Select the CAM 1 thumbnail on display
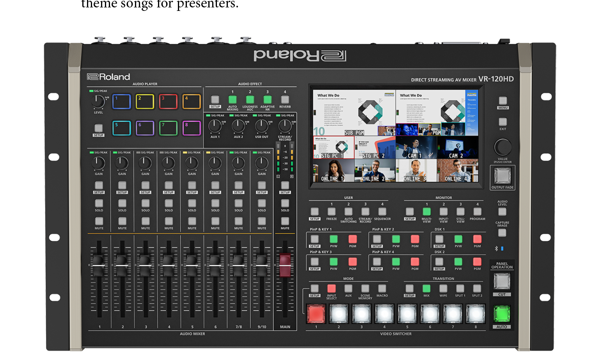 (x=416, y=148)
